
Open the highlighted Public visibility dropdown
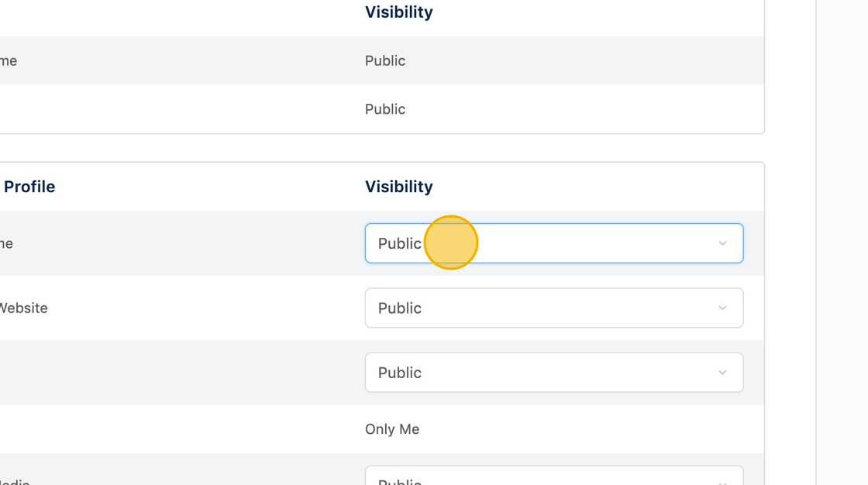click(553, 243)
